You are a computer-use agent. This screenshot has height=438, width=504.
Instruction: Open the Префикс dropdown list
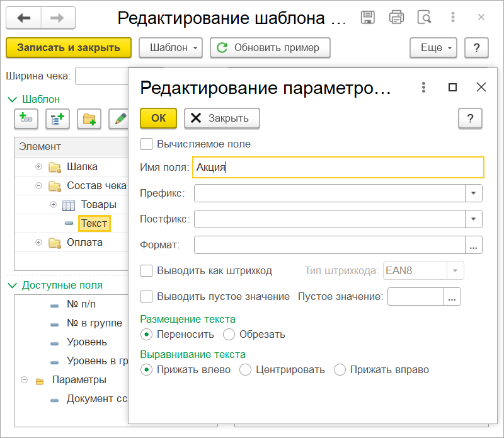tap(473, 193)
